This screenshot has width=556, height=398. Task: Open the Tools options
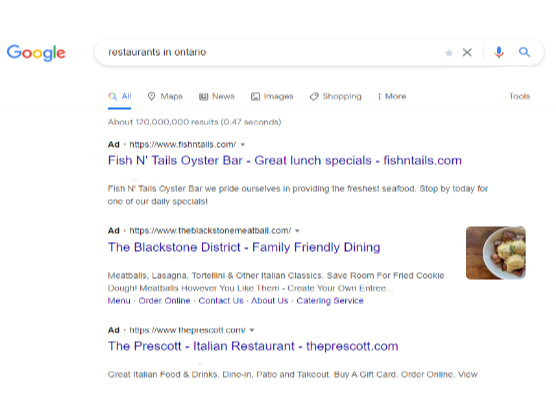pyautogui.click(x=519, y=96)
